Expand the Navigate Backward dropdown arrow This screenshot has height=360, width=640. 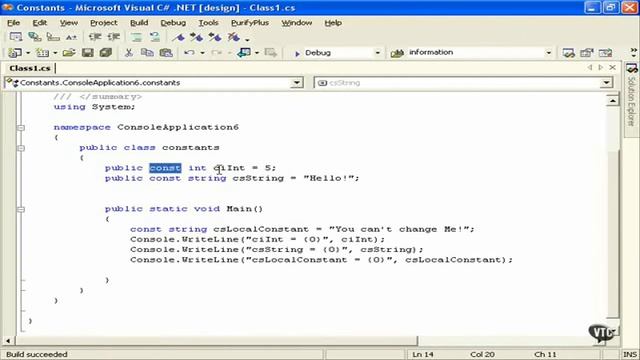click(x=256, y=53)
